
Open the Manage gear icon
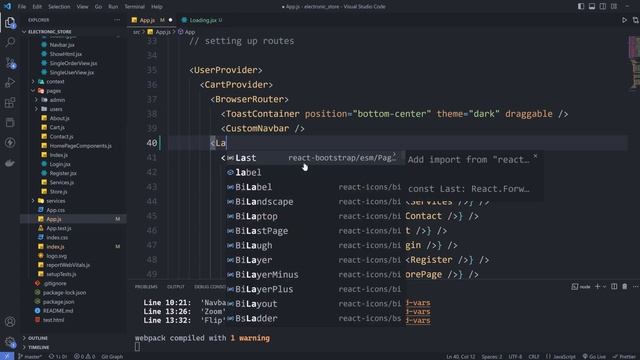coord(10,342)
